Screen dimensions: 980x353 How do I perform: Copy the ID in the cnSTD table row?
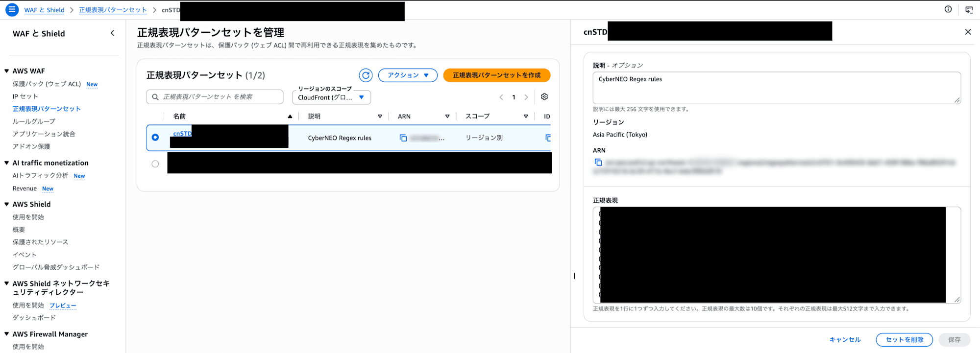[x=548, y=138]
